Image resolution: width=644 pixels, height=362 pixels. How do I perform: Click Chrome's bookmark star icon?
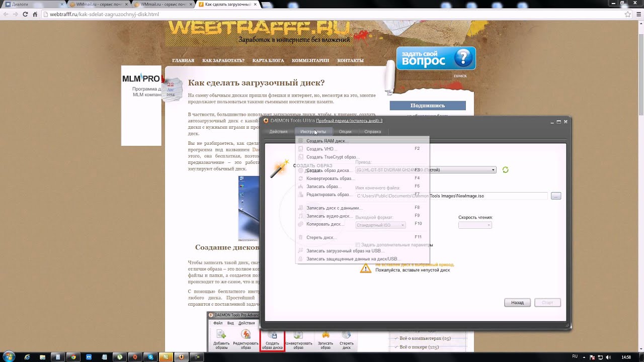[627, 14]
